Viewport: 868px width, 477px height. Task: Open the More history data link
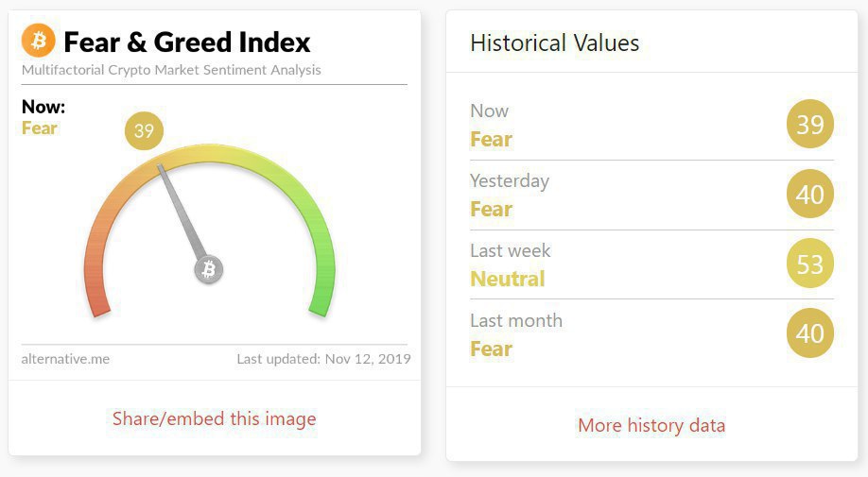[x=651, y=425]
